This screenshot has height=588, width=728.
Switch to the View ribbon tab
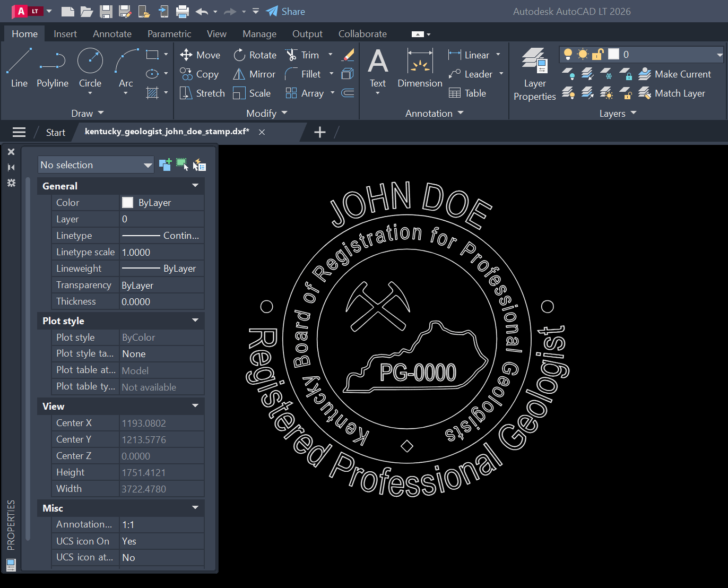[216, 33]
